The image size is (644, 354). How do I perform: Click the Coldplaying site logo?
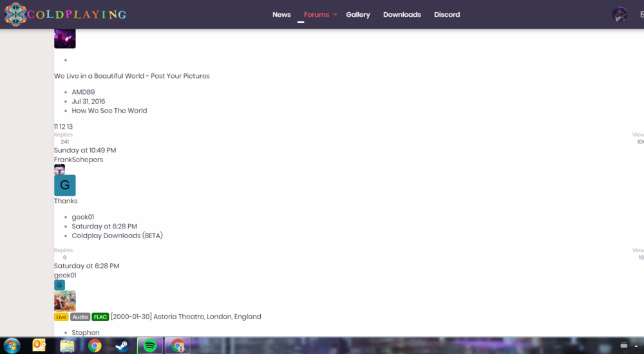tap(65, 14)
